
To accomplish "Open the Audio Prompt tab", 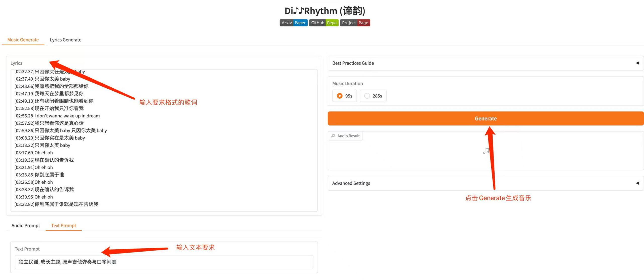I will [x=26, y=226].
